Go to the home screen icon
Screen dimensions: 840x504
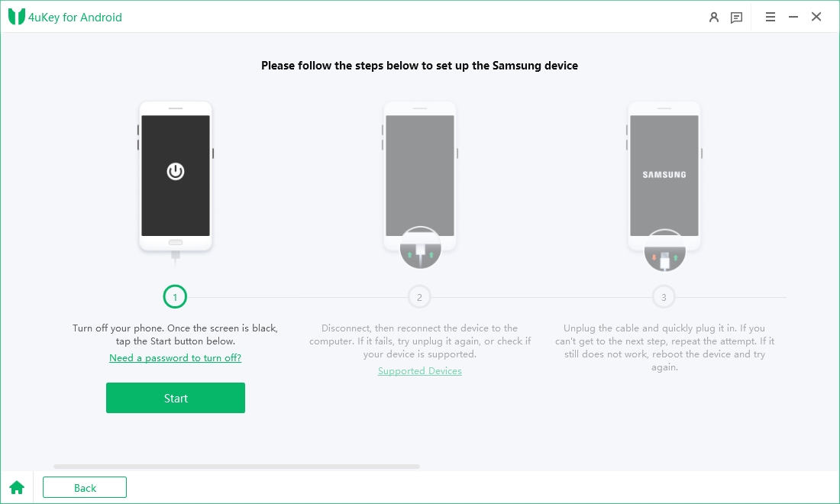click(17, 487)
